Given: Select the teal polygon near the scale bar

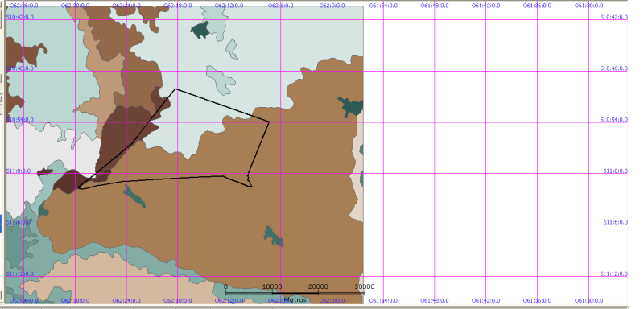Looking at the screenshot, I should (274, 236).
